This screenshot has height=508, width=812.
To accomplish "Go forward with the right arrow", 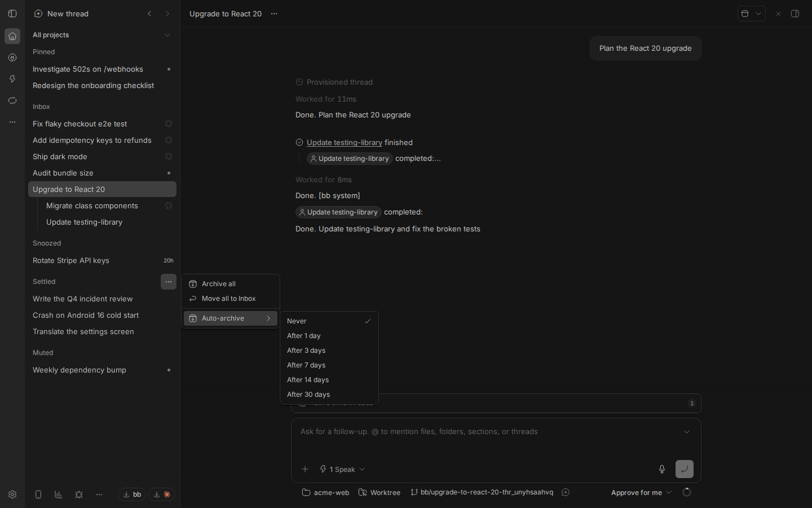I will (x=167, y=14).
